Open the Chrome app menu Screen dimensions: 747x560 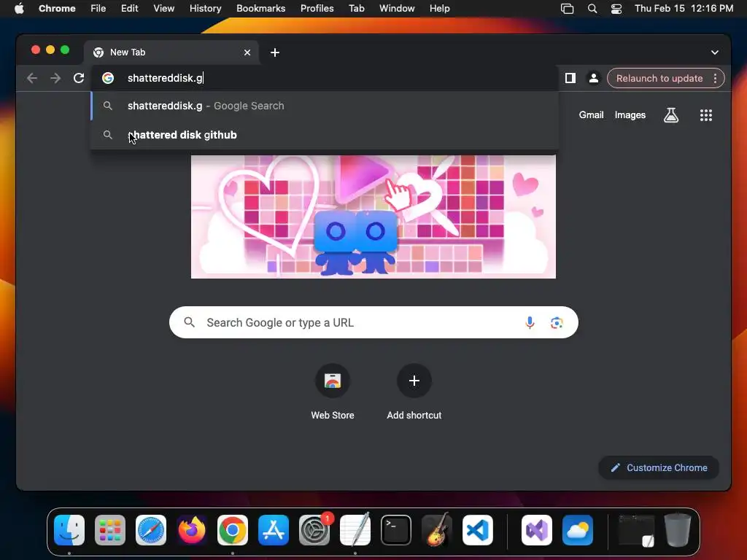pyautogui.click(x=57, y=9)
